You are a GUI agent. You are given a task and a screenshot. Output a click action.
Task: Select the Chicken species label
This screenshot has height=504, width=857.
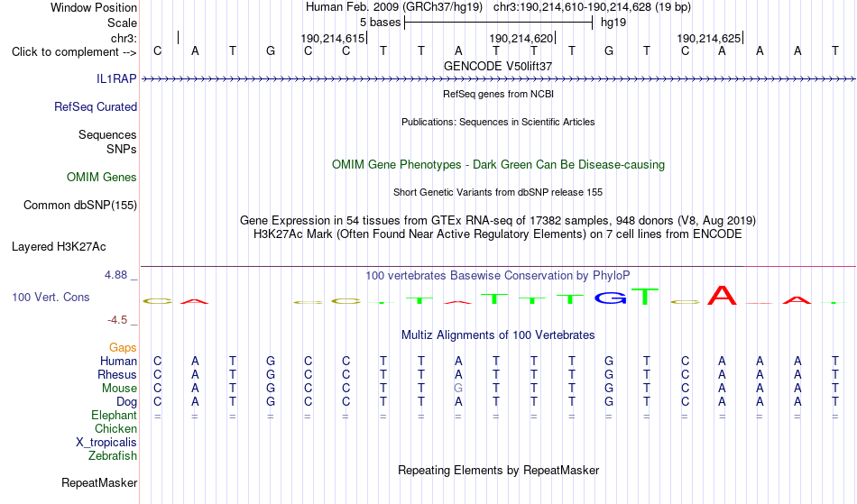(115, 428)
